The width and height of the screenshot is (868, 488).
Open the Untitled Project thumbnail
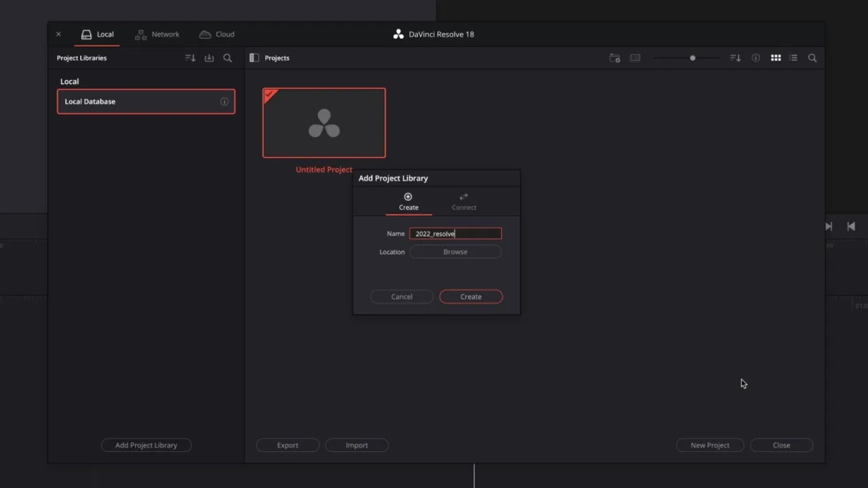(x=323, y=122)
